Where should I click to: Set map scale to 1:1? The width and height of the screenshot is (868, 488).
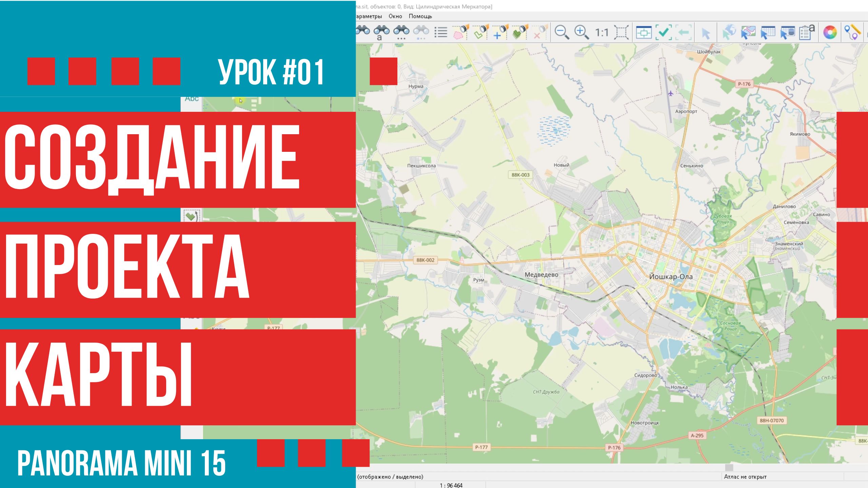pos(601,33)
